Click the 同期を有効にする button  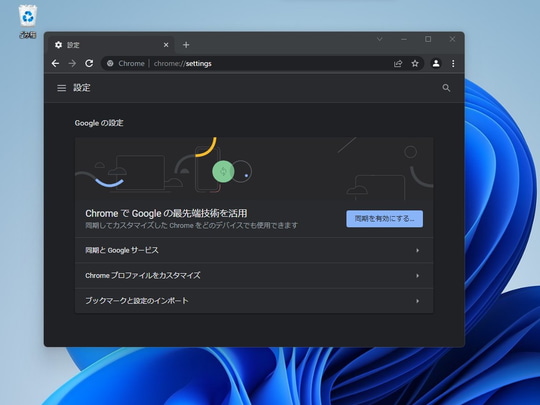(x=385, y=219)
